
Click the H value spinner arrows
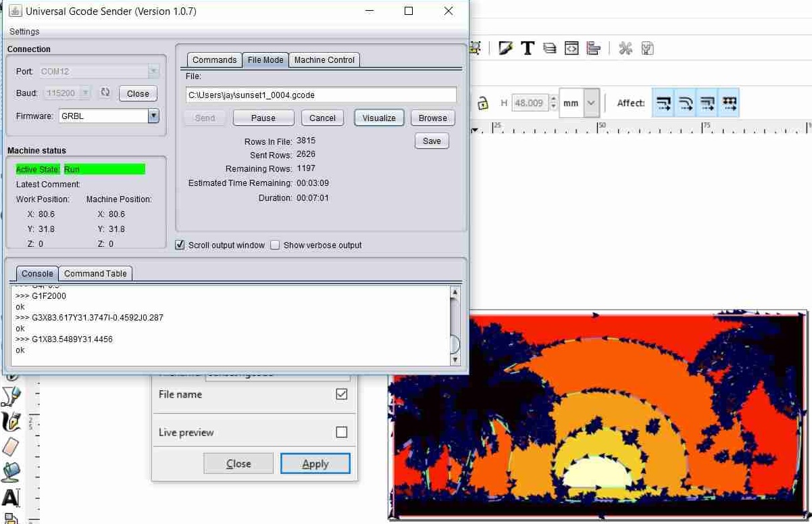coord(554,103)
